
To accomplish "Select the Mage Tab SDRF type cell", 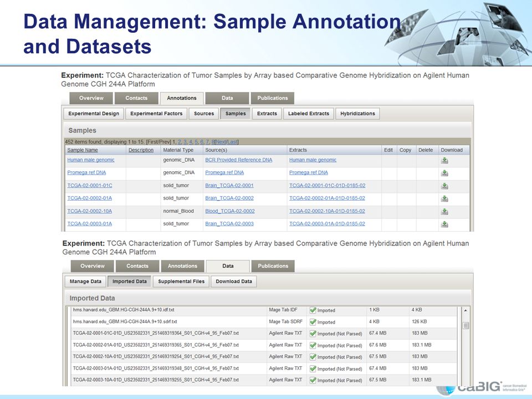I will pyautogui.click(x=286, y=321).
